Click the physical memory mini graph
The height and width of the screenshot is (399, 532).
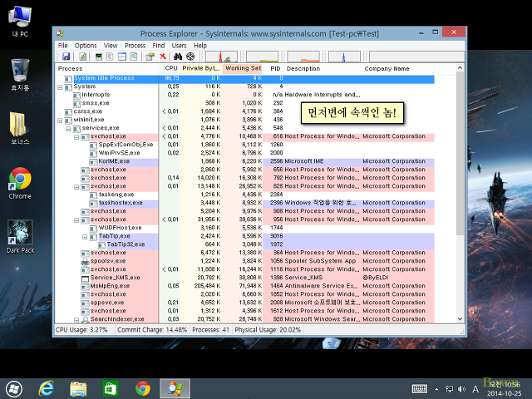[x=303, y=57]
